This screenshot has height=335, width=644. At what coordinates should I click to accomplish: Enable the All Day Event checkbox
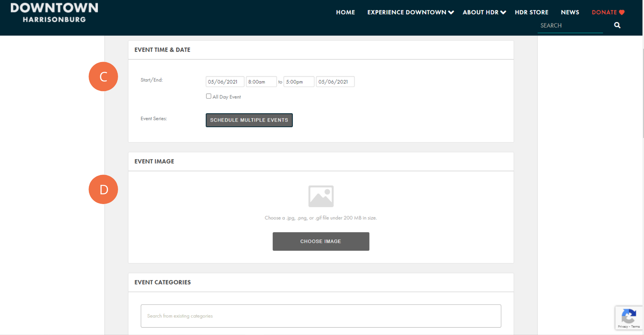[x=209, y=96]
